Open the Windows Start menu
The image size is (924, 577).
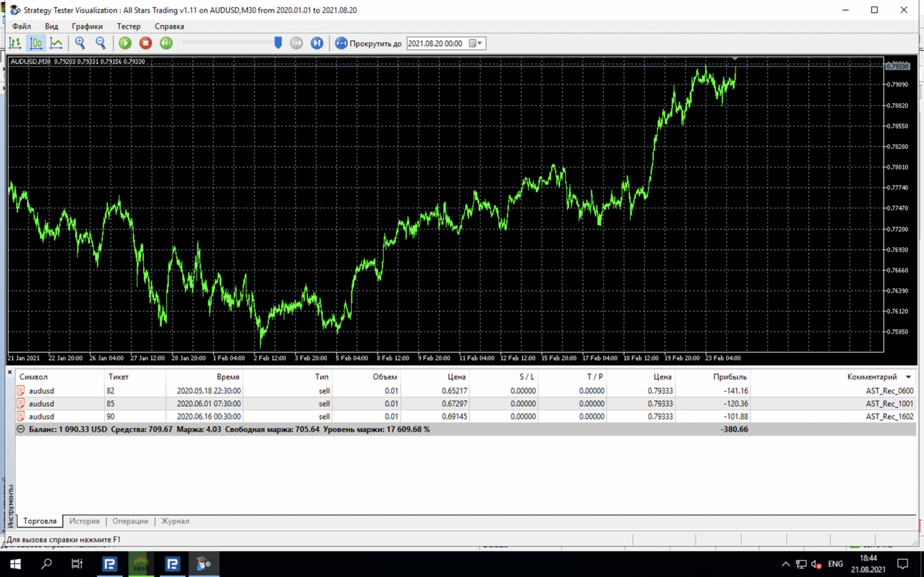point(15,564)
